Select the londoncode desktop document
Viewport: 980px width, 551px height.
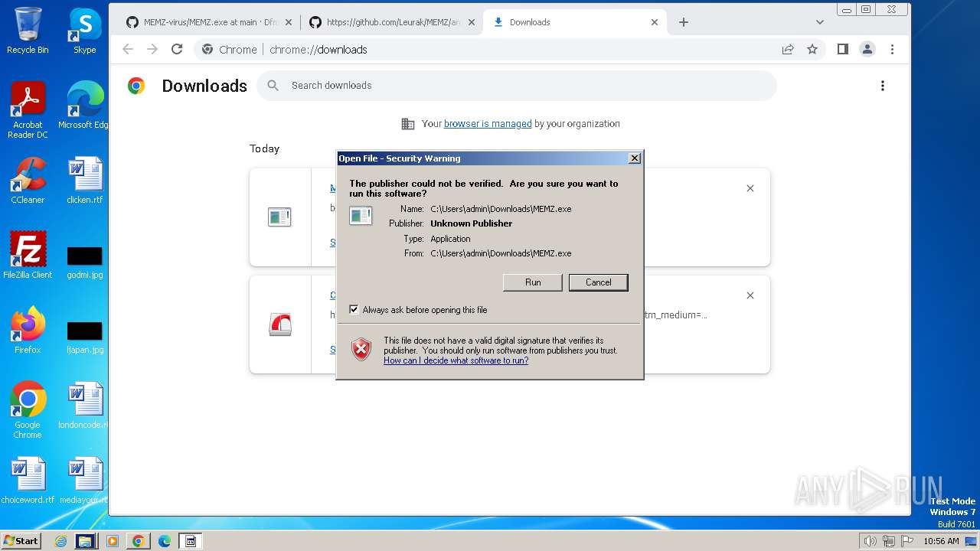[x=83, y=406]
